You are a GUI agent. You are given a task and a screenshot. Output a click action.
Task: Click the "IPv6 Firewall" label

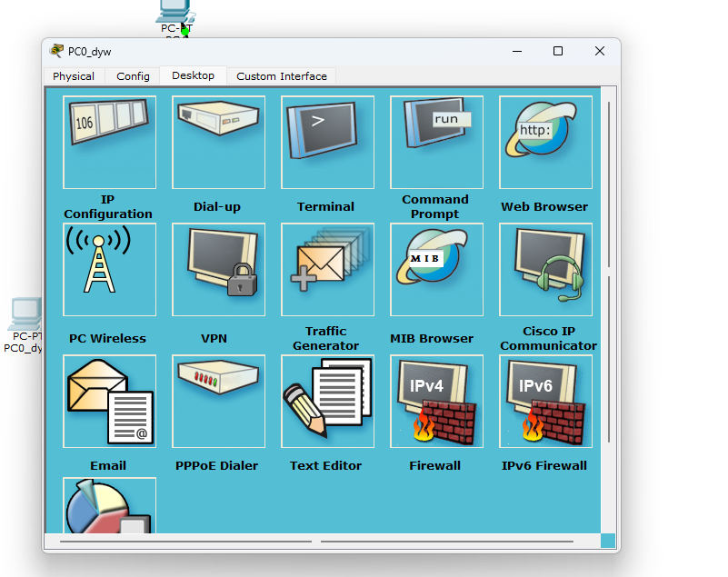click(544, 465)
